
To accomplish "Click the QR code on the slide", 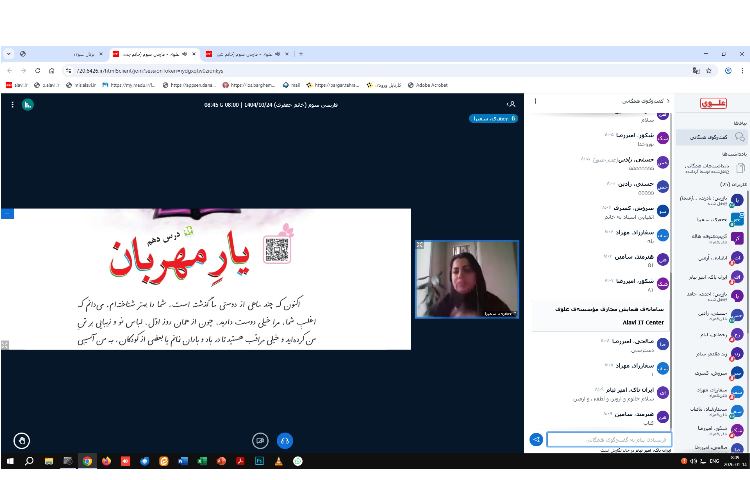I will point(277,250).
